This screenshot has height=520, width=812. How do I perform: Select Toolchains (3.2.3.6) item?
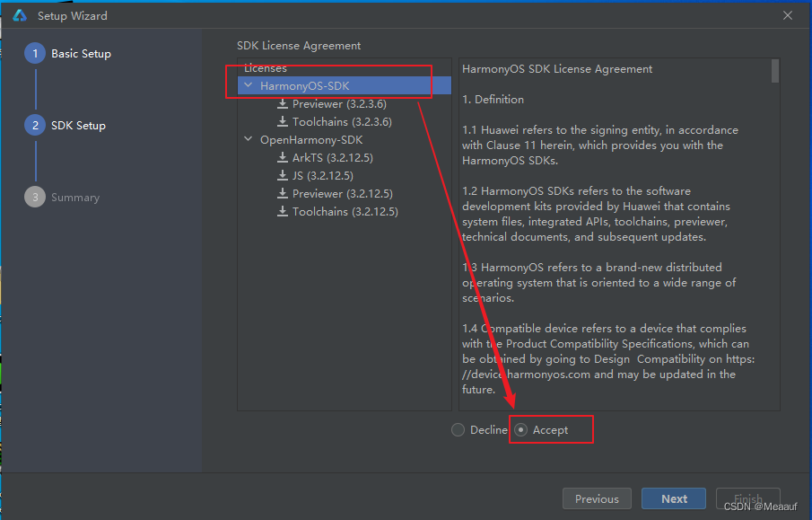[342, 122]
